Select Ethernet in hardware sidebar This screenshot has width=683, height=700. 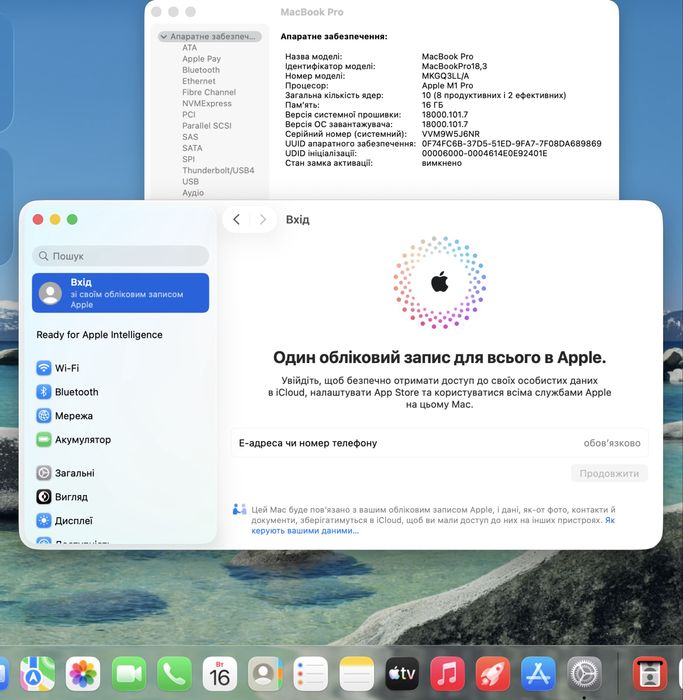[199, 81]
